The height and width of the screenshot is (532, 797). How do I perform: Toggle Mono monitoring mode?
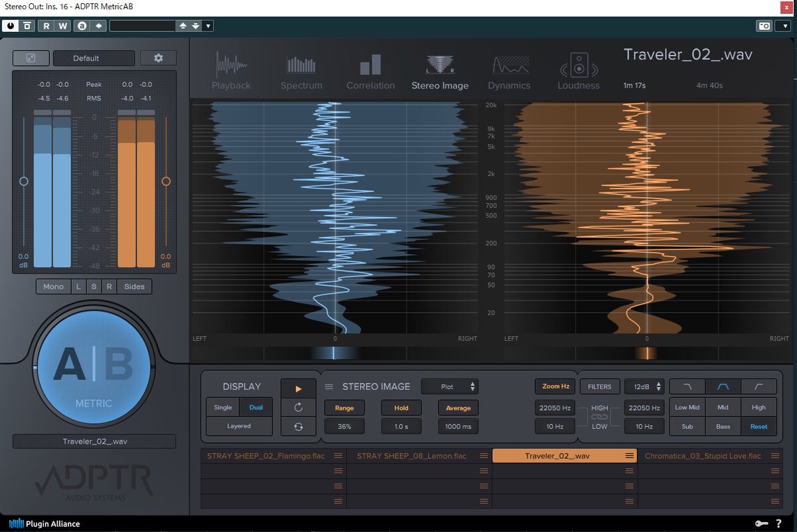(x=53, y=286)
